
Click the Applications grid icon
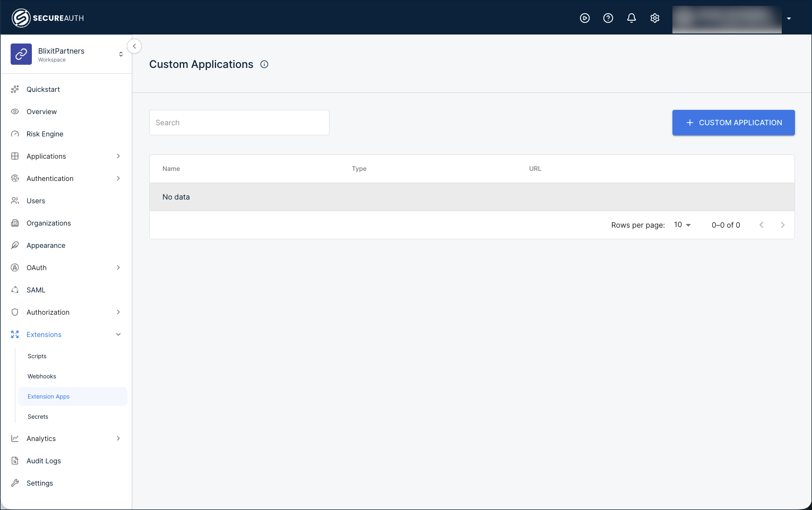point(15,156)
